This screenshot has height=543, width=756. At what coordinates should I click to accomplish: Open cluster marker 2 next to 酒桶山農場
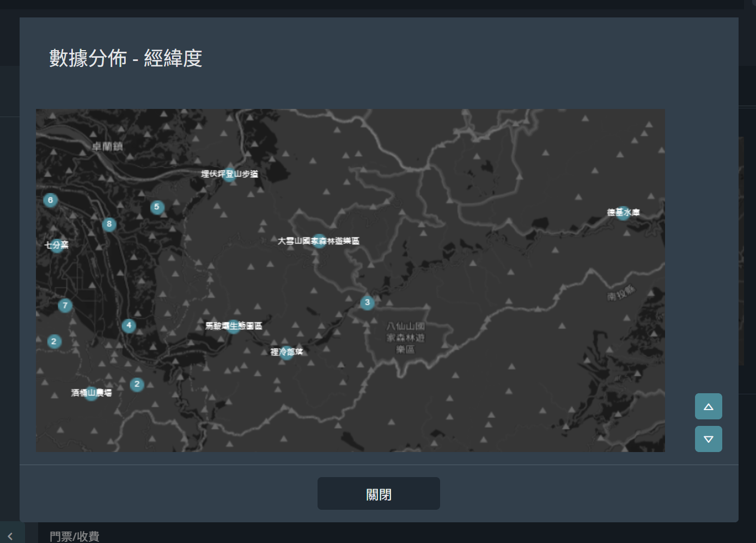click(137, 385)
